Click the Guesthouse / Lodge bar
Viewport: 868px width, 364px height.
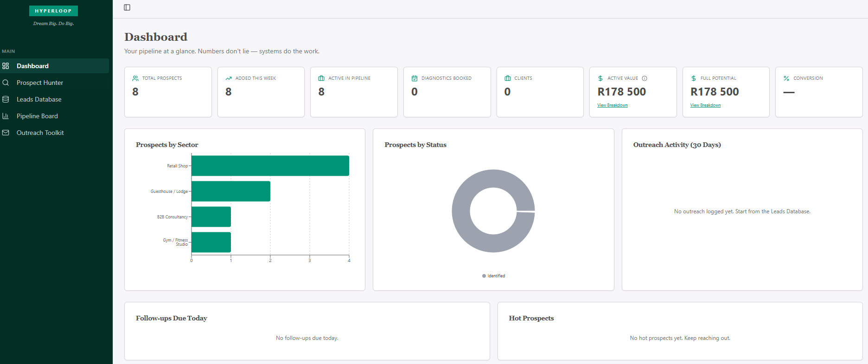230,191
